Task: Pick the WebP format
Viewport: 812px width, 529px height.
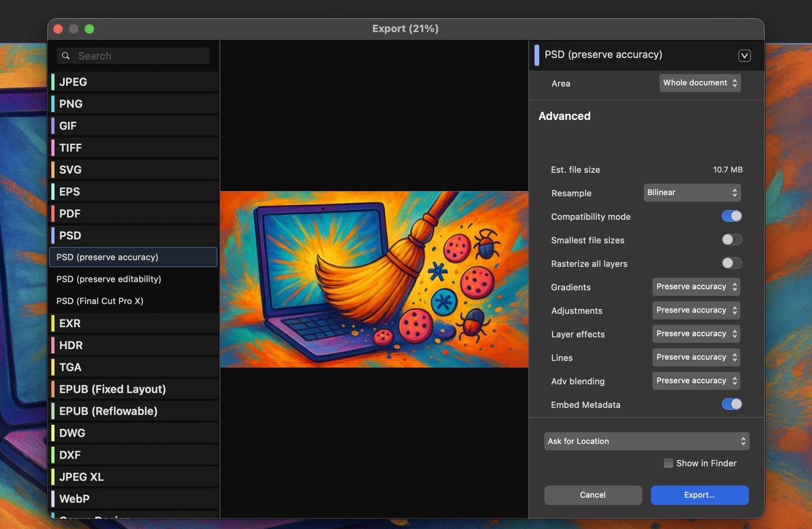Action: coord(134,499)
